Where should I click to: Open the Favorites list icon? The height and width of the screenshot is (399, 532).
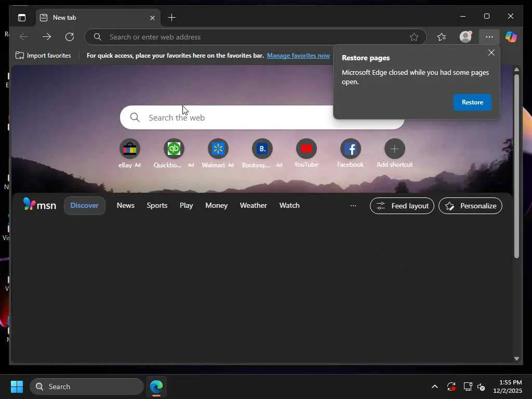[442, 37]
